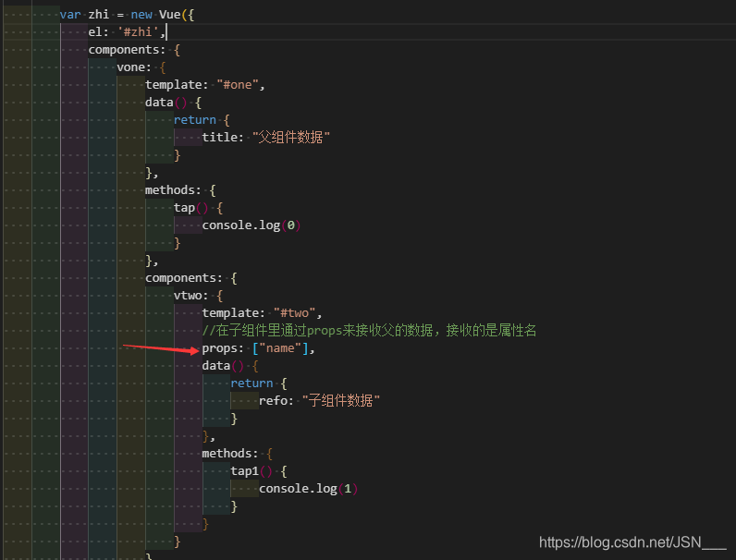
Task: Click the title key in vone data
Action: (x=219, y=138)
